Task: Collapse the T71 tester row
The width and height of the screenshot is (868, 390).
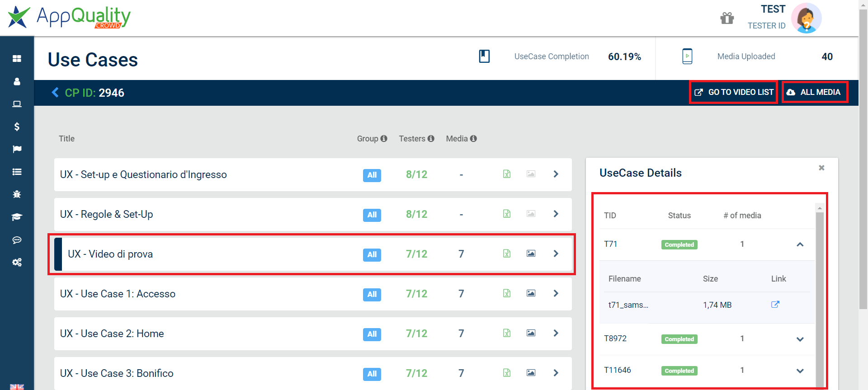Action: pyautogui.click(x=800, y=244)
